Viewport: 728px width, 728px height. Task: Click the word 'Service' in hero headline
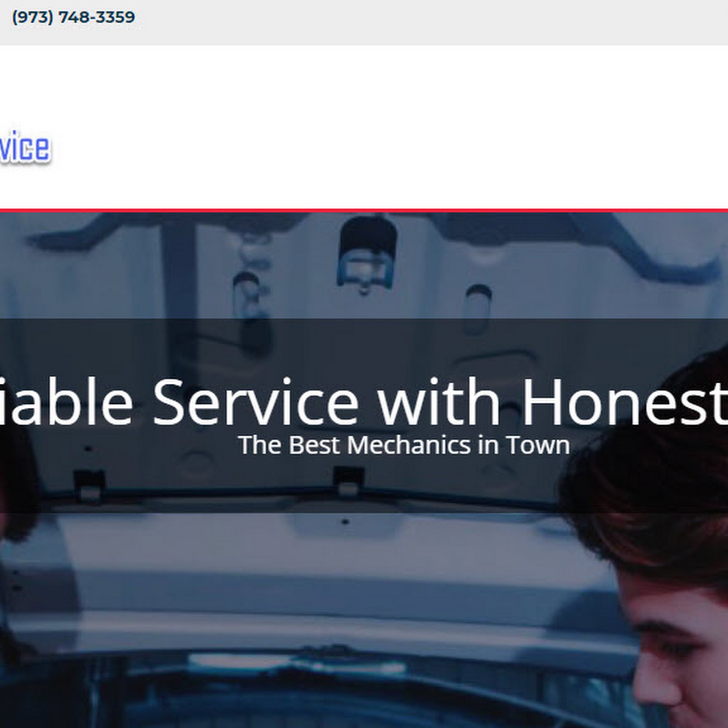pyautogui.click(x=256, y=402)
